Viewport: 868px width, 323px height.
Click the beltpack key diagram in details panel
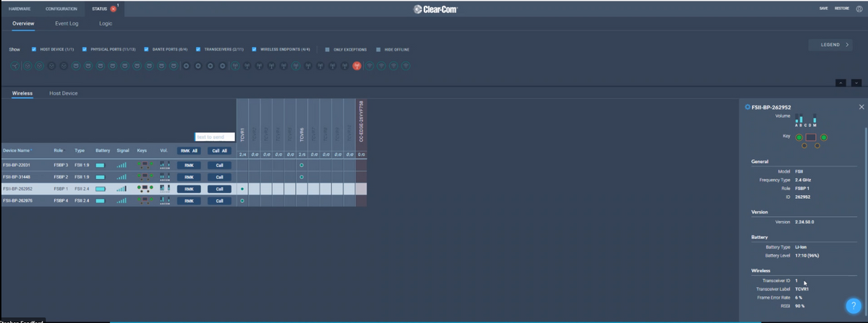click(x=811, y=139)
